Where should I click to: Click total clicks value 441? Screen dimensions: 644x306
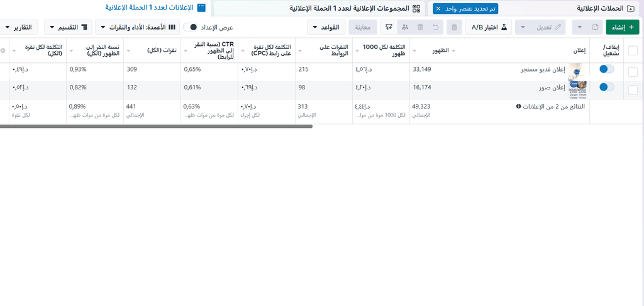point(131,106)
